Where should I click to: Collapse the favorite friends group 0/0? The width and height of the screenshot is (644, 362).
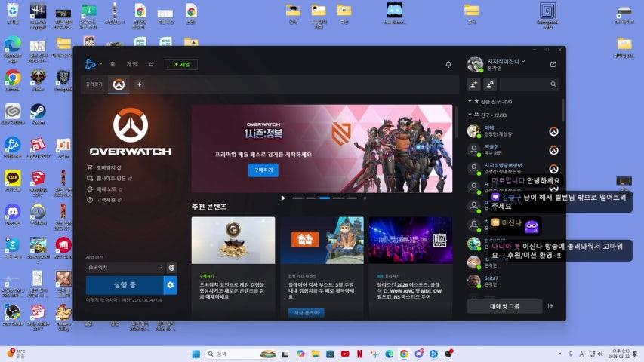point(470,101)
